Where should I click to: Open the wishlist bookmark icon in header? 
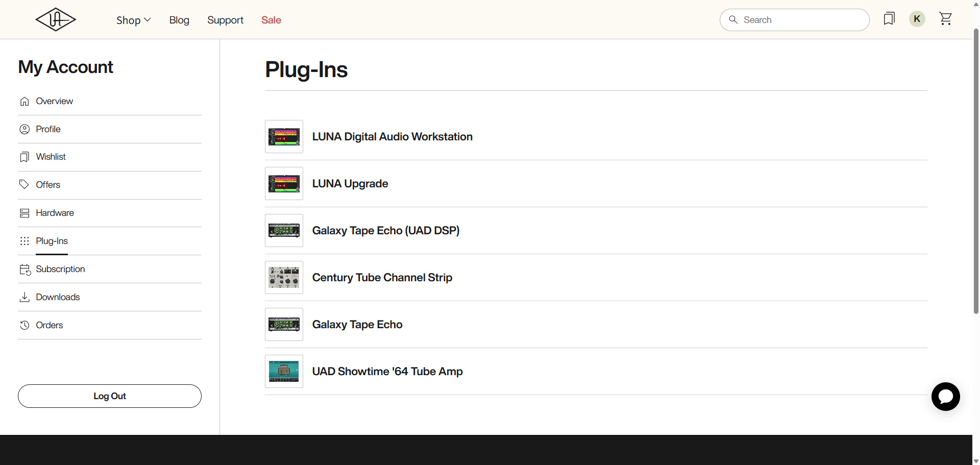[x=889, y=19]
